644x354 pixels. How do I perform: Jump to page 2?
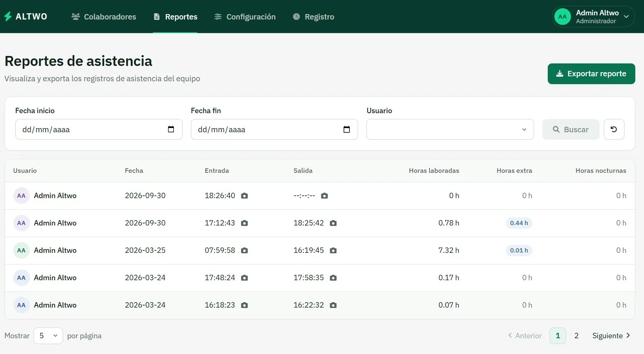click(576, 336)
